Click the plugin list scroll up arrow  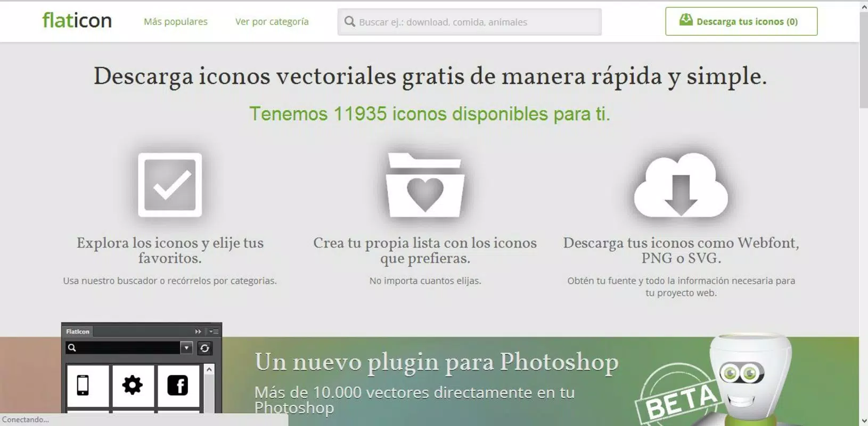(209, 370)
